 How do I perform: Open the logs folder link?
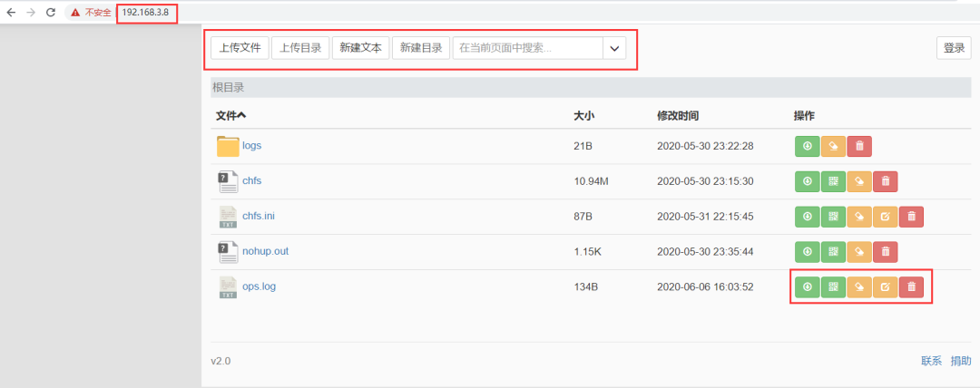[252, 145]
